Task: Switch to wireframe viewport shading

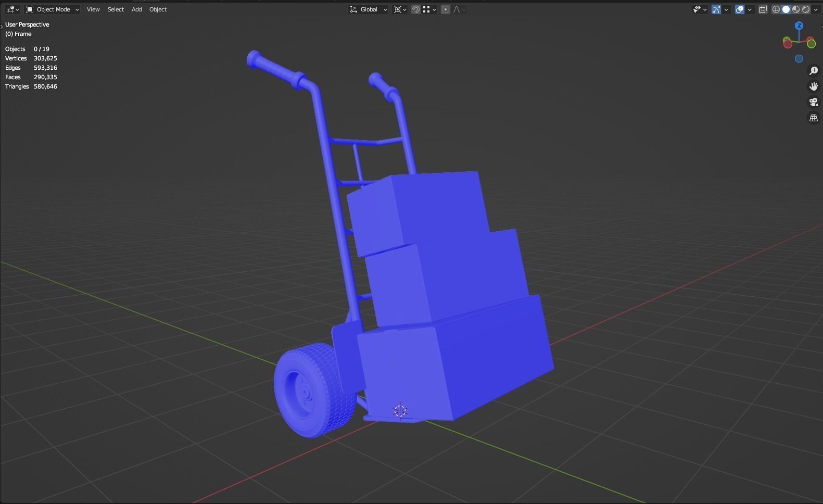Action: 776,9
